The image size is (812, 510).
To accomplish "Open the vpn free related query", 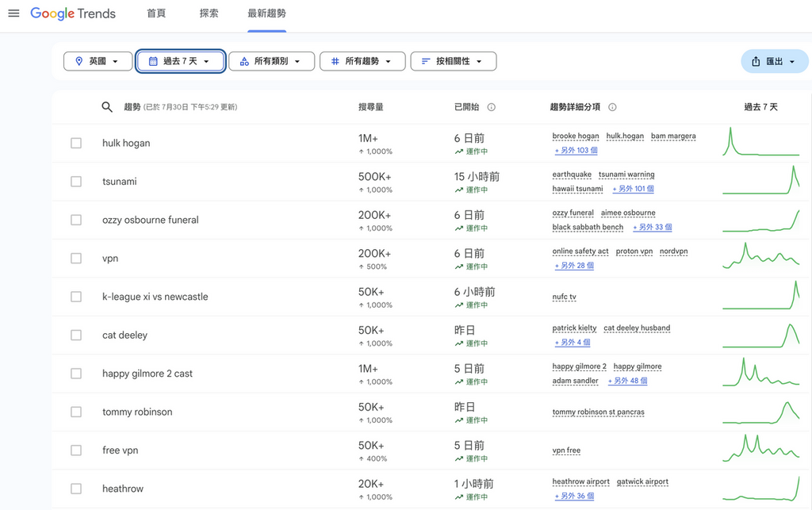I will pos(566,451).
